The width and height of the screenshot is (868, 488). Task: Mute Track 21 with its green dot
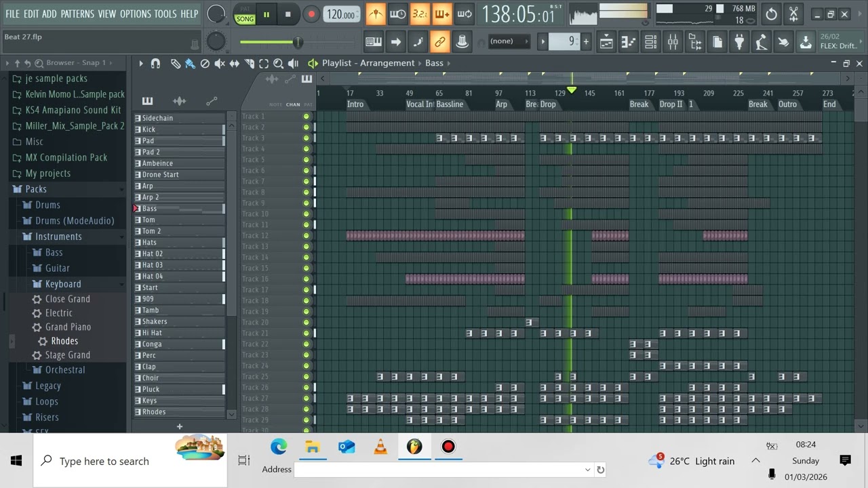307,333
